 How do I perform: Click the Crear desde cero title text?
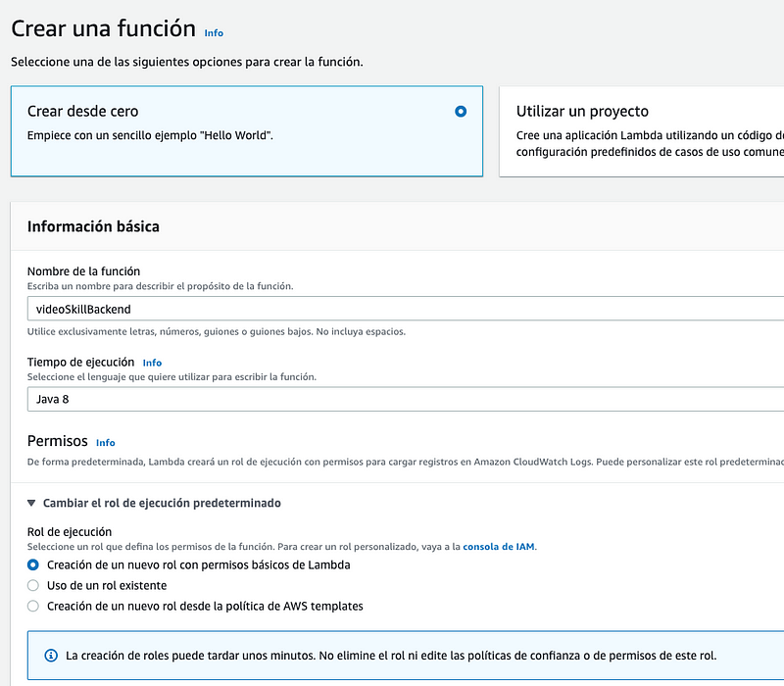89,112
